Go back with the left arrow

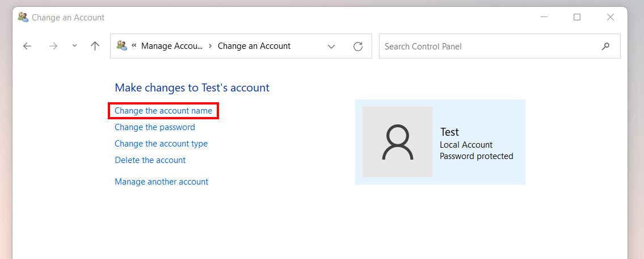point(27,46)
